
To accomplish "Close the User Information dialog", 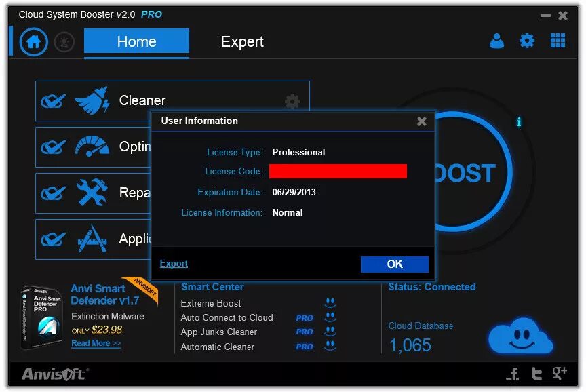I will click(x=422, y=121).
